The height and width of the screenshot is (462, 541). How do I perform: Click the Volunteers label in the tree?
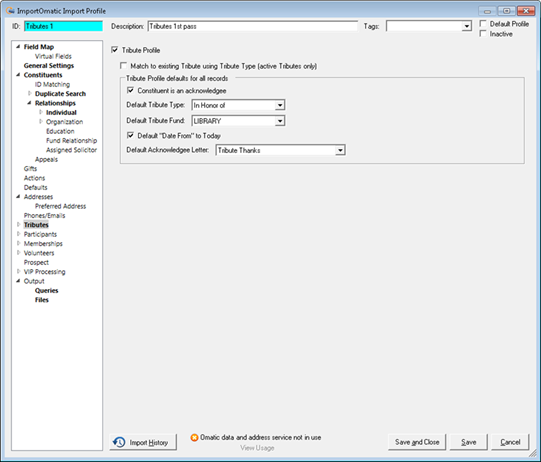click(39, 253)
